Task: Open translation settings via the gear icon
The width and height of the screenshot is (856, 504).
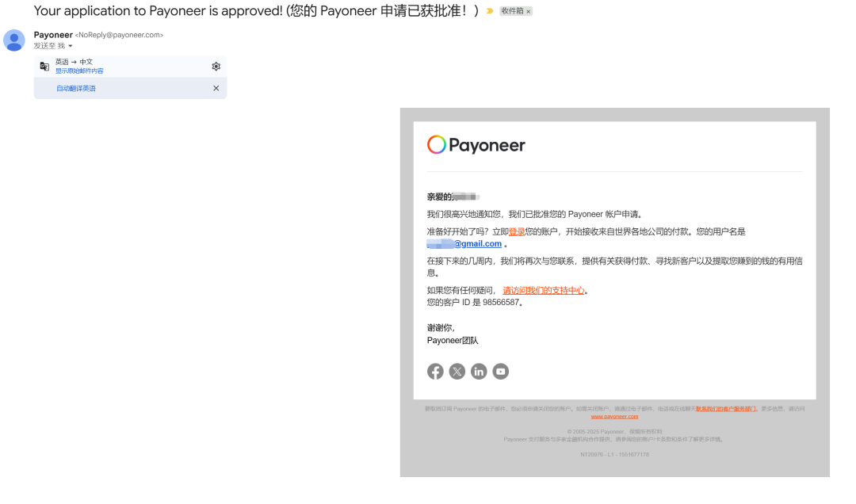Action: pos(216,67)
